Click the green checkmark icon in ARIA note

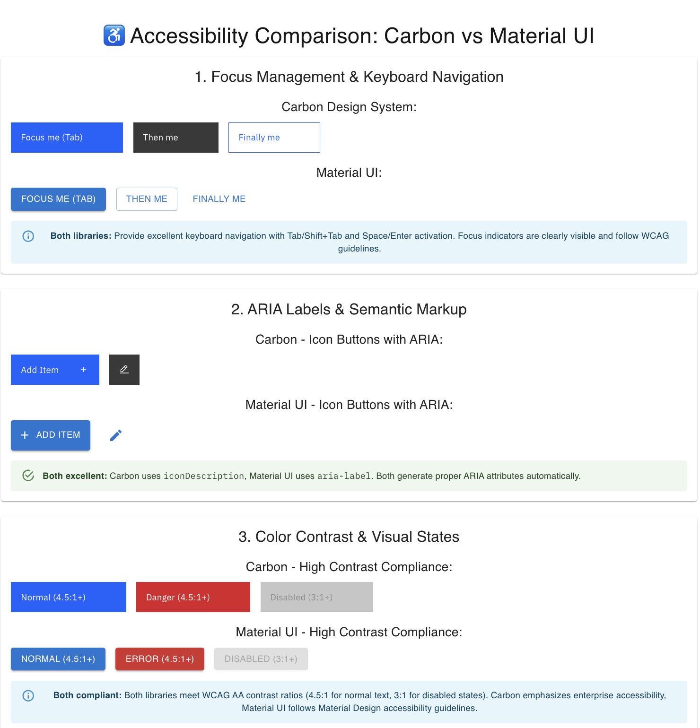tap(28, 476)
